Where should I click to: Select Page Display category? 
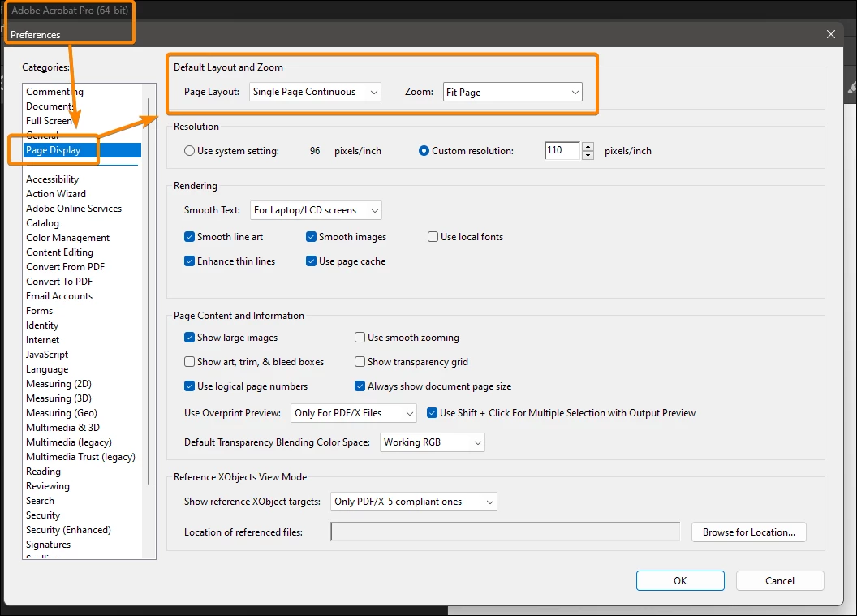(83, 150)
